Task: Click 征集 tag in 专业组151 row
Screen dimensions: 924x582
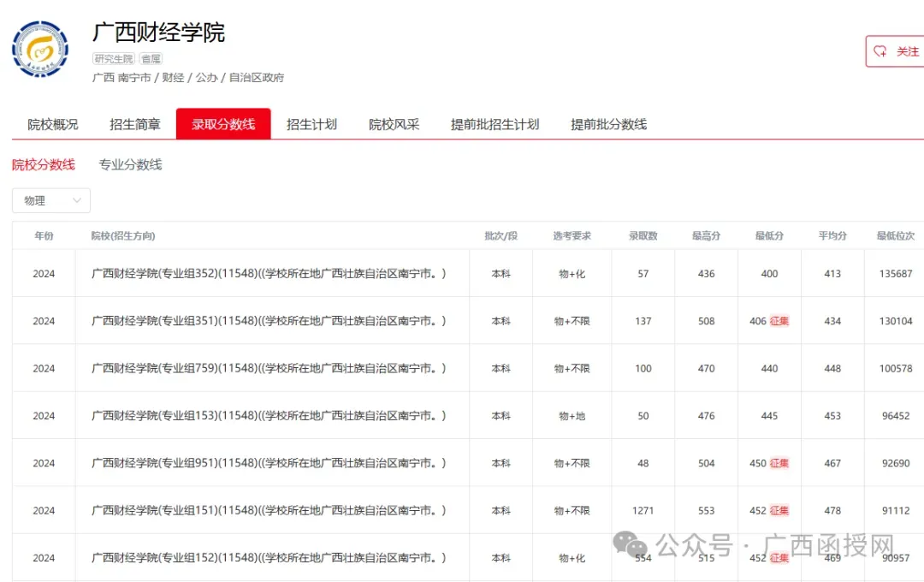Action: [779, 511]
